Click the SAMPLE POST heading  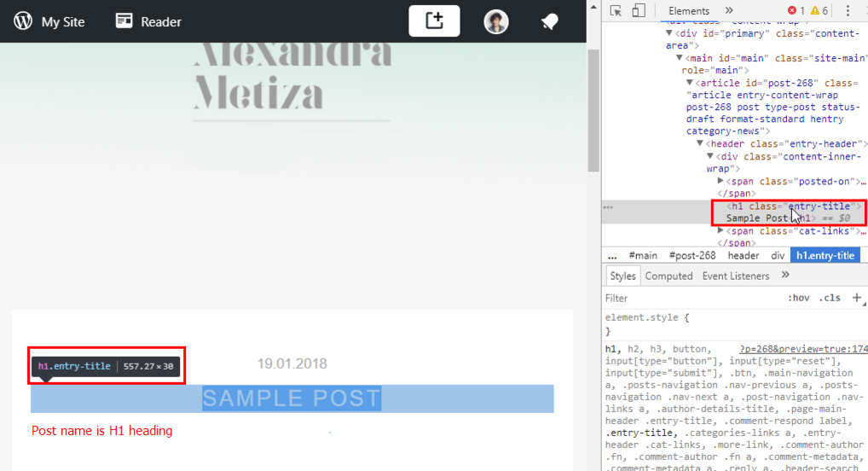click(292, 398)
